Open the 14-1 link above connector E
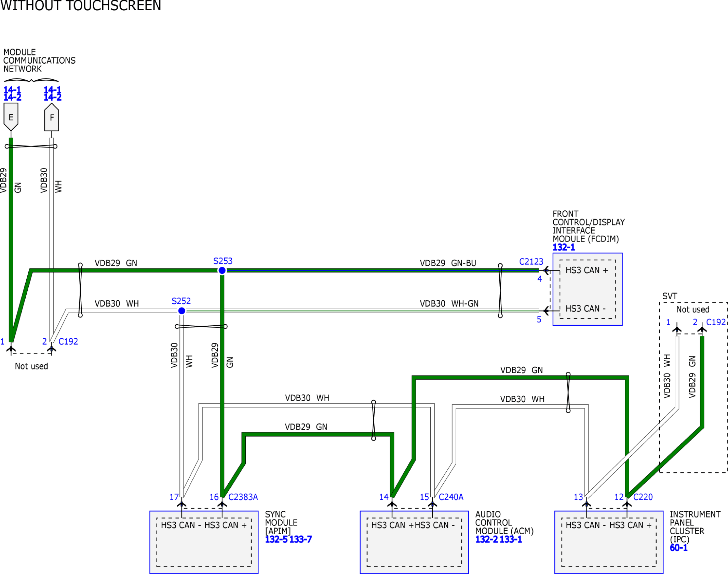The image size is (728, 574). click(x=12, y=90)
